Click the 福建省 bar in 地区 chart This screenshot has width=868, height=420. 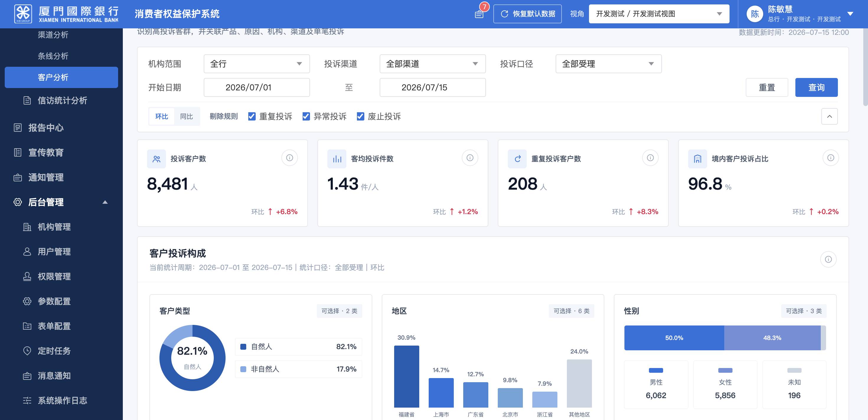tap(406, 377)
